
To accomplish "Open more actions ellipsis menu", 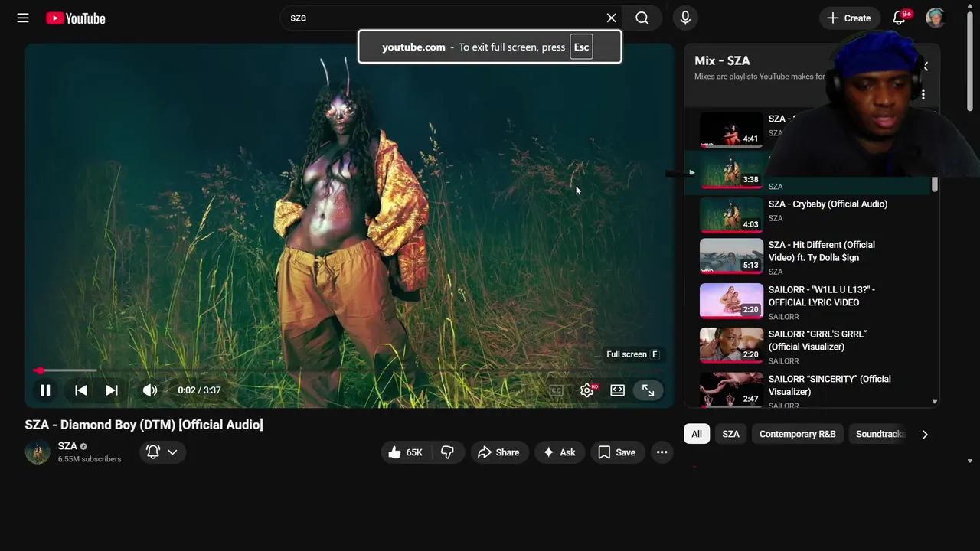I will coord(662,452).
